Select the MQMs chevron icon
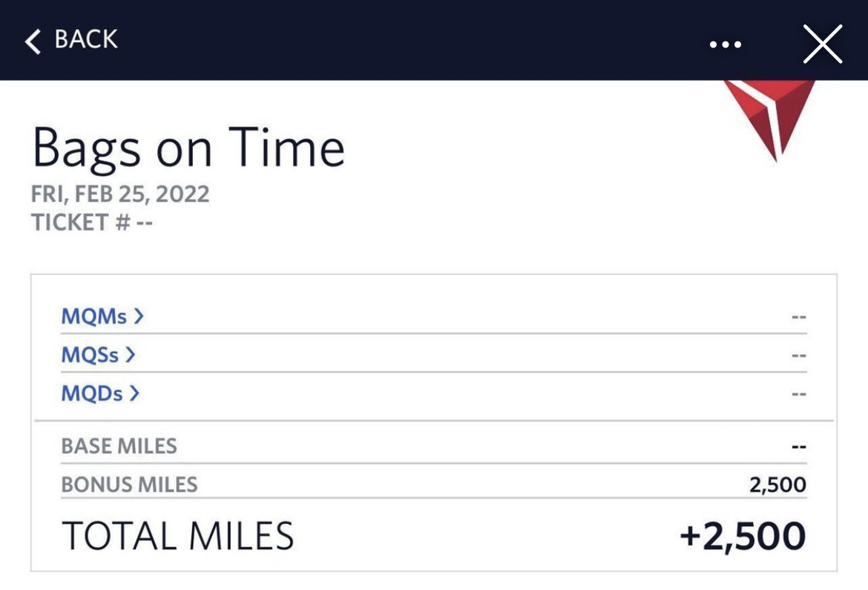The width and height of the screenshot is (868, 590). click(x=139, y=315)
